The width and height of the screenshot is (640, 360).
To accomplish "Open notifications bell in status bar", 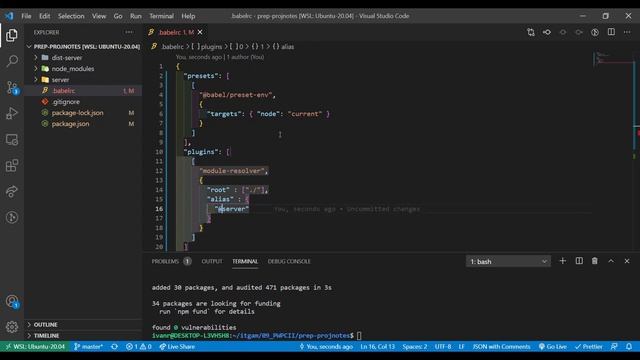I will [629, 347].
